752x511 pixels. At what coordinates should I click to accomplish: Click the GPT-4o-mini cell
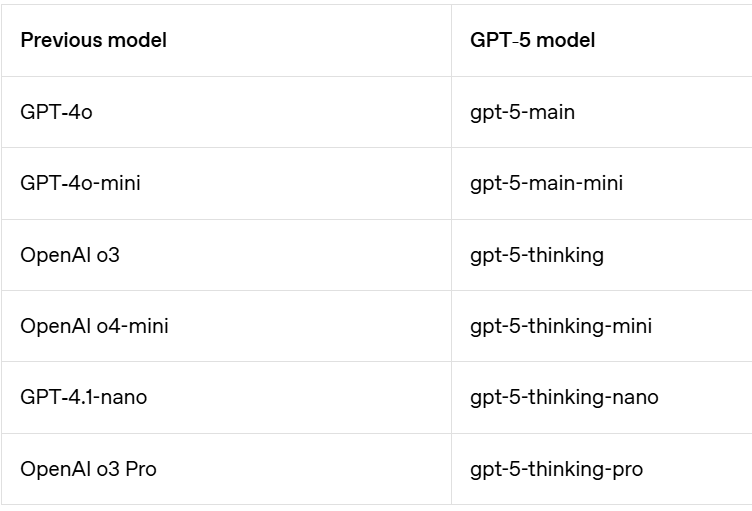tap(78, 184)
